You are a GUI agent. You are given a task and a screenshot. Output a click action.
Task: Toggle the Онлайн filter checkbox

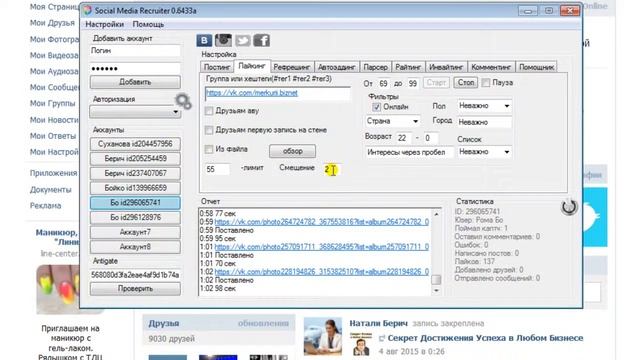tap(376, 107)
